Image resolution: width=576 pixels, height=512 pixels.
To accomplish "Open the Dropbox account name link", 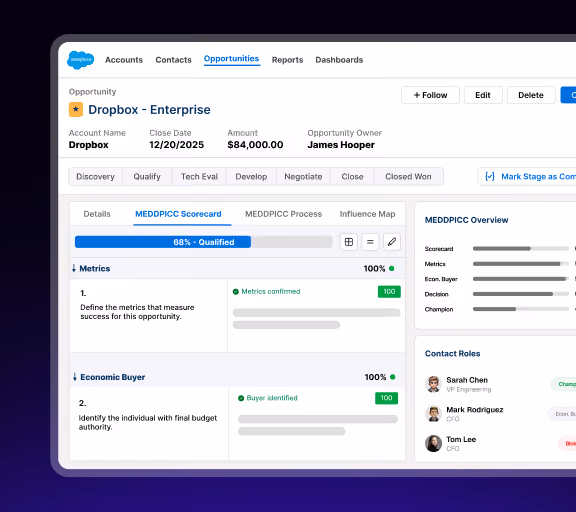I will [x=89, y=145].
